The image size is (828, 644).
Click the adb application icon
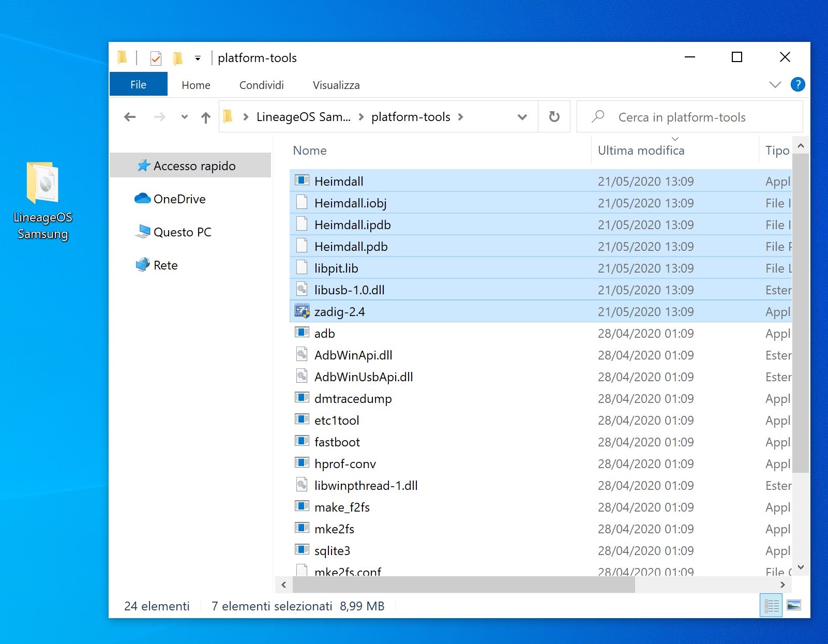coord(302,333)
